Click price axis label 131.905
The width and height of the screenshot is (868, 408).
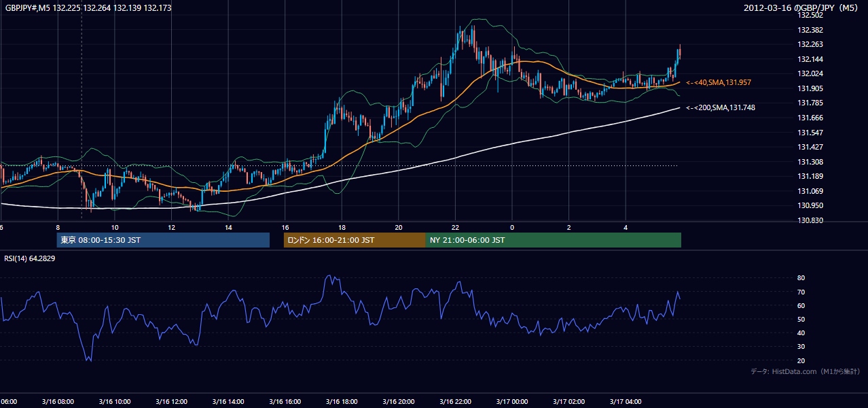pos(810,88)
